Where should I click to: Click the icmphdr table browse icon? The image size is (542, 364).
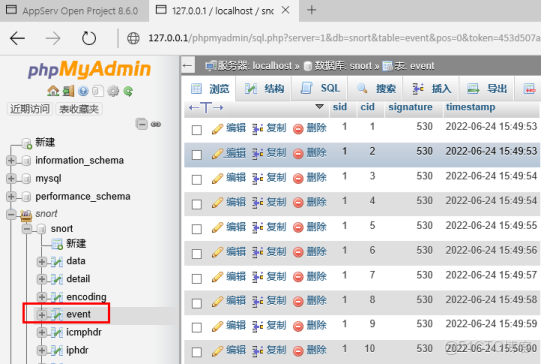click(57, 333)
